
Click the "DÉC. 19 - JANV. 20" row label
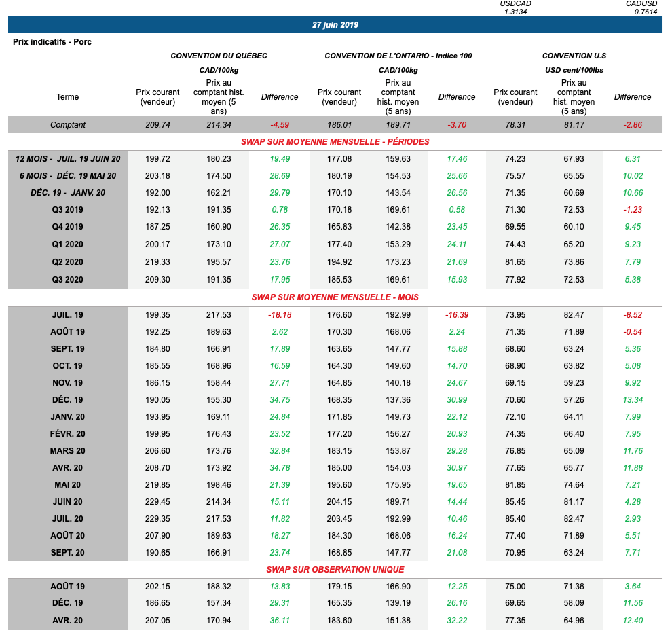click(68, 193)
